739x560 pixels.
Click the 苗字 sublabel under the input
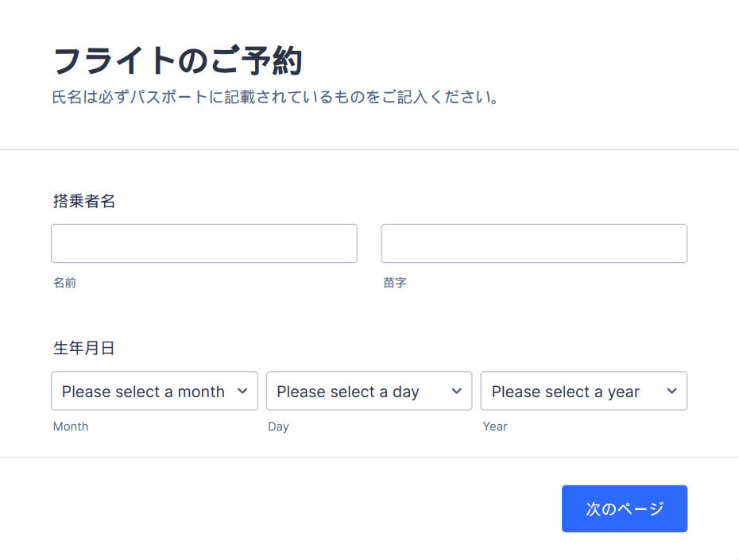click(395, 283)
